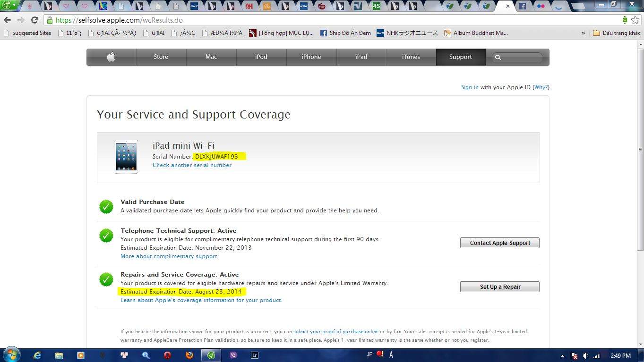Click the vertical page scrollbar

[x=640, y=149]
